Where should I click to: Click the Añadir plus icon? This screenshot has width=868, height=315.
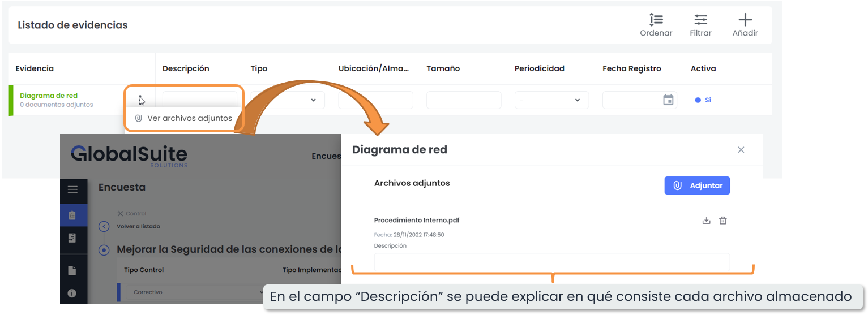[x=745, y=20]
